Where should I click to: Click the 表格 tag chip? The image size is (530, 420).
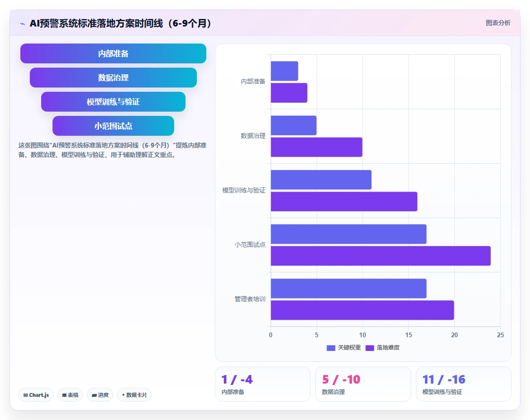click(x=70, y=394)
